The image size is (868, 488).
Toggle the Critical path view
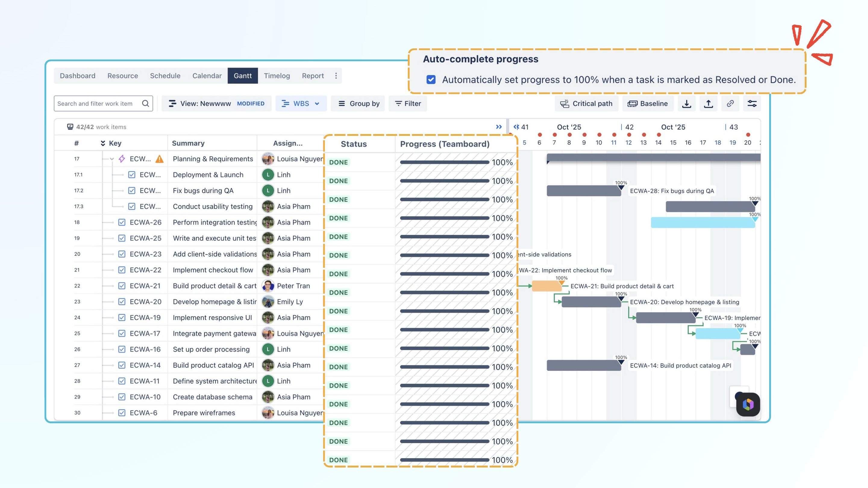586,104
